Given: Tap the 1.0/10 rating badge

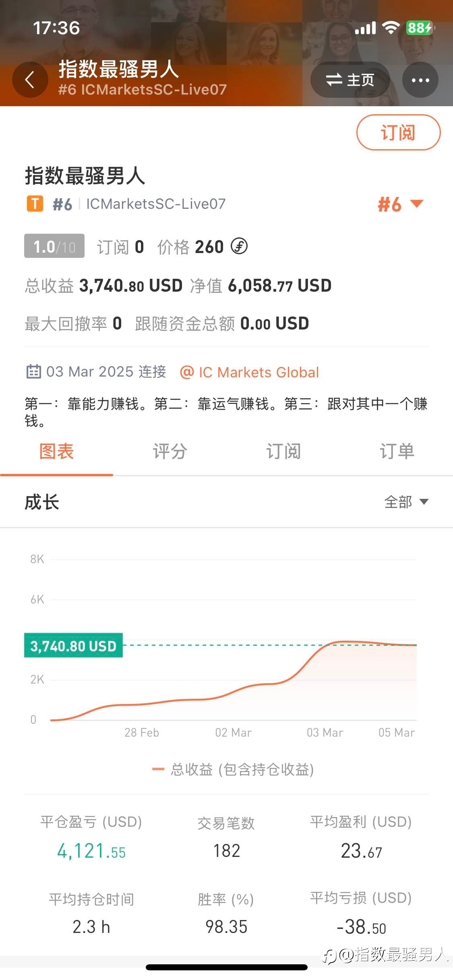Looking at the screenshot, I should 54,246.
